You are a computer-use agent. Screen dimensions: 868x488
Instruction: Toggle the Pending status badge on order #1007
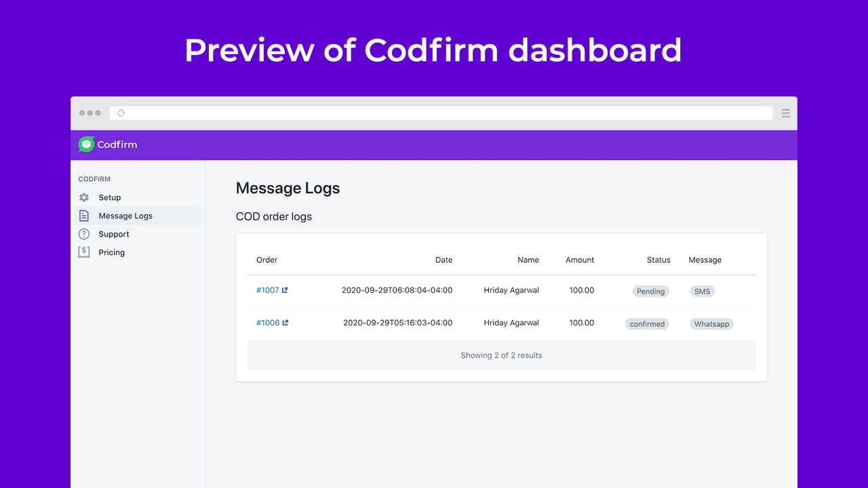(x=650, y=291)
